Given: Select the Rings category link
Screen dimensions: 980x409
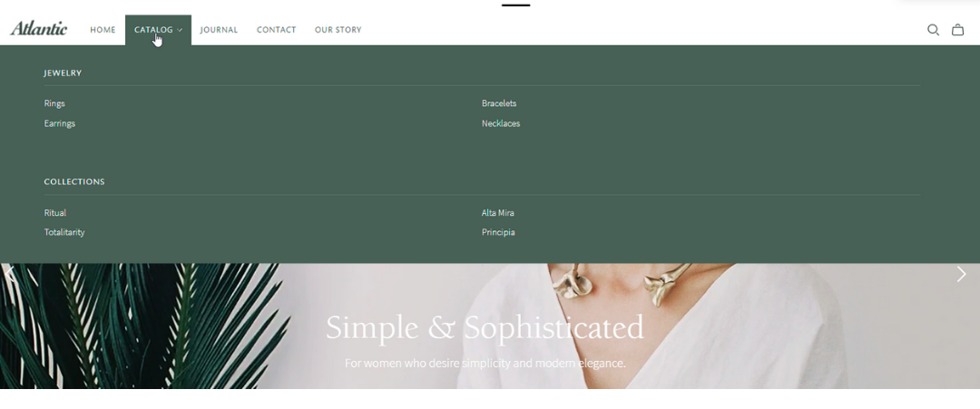Looking at the screenshot, I should [x=54, y=103].
